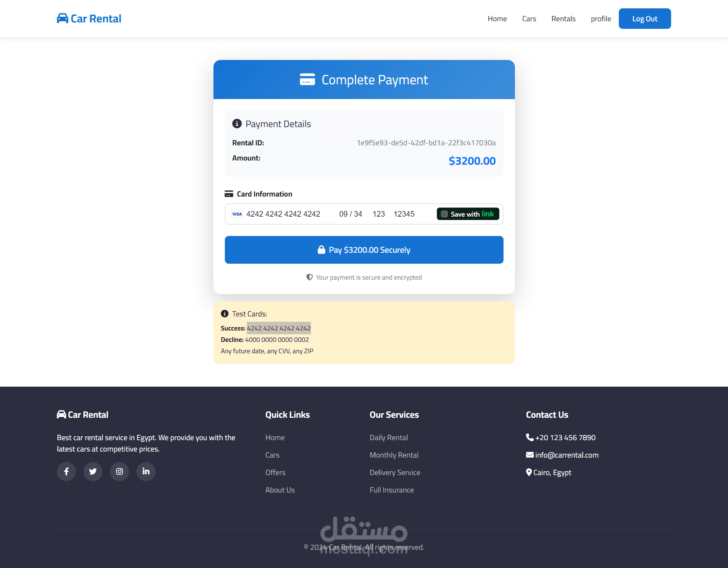Image resolution: width=728 pixels, height=568 pixels.
Task: Click the info@carrental.com email link
Action: click(566, 455)
